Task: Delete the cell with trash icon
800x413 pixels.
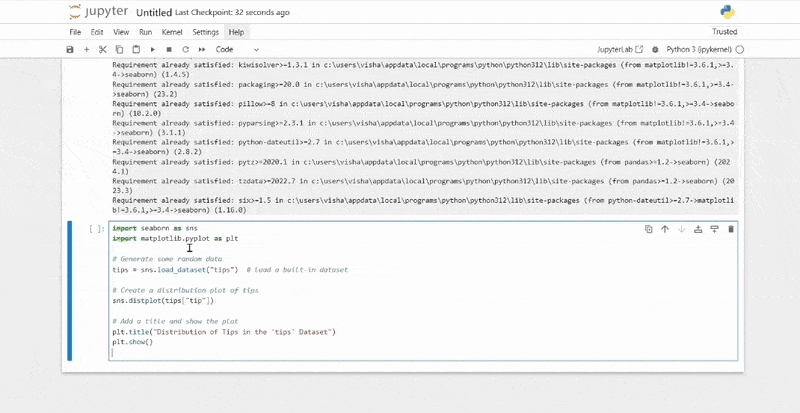Action: coord(730,229)
